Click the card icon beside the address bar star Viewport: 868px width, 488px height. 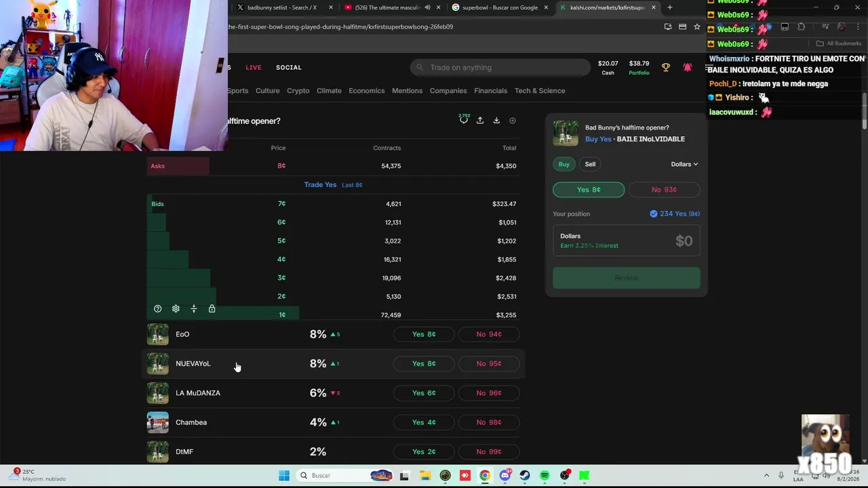[682, 26]
